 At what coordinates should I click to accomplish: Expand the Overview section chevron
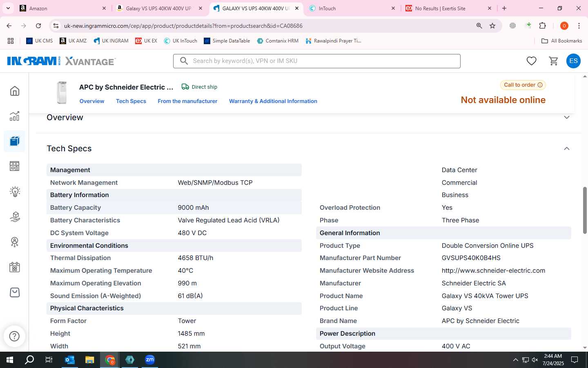tap(567, 117)
